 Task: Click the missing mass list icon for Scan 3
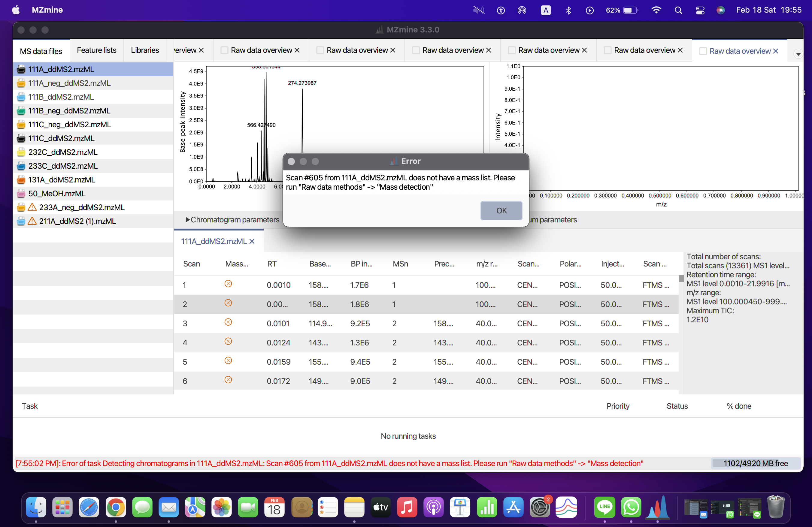pos(228,322)
